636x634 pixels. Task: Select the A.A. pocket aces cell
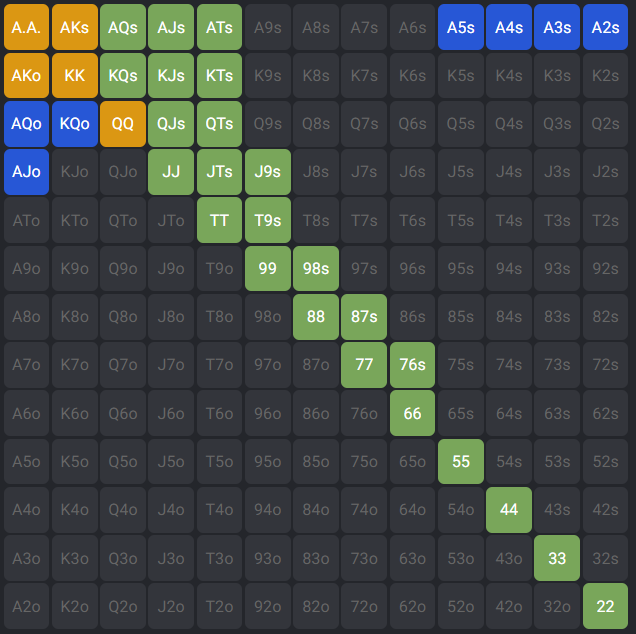click(x=26, y=27)
